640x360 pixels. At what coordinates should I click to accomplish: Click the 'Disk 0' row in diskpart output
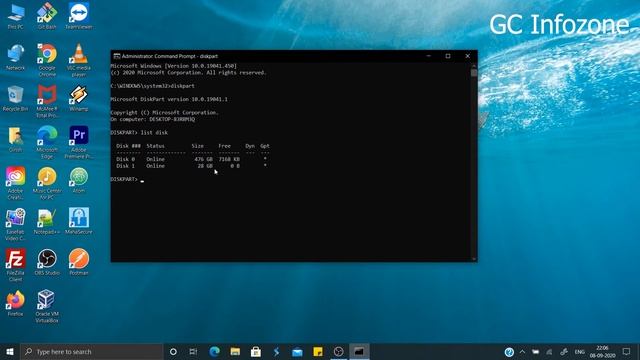(192, 159)
